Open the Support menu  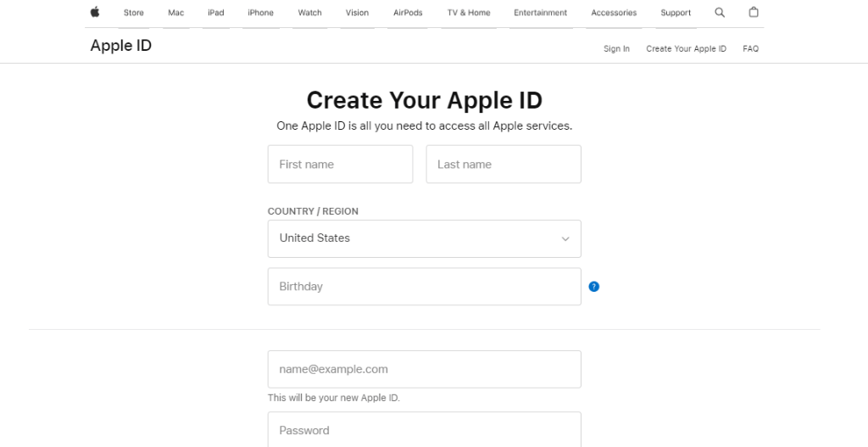(676, 13)
